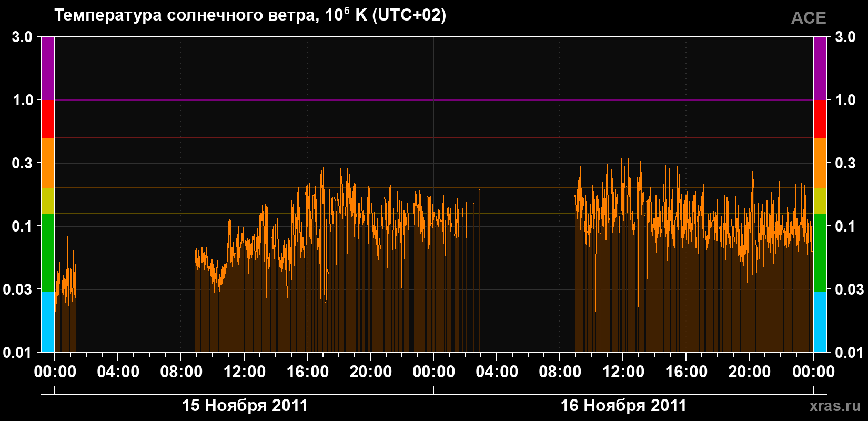Click the "0.01" label on the right axis
The width and height of the screenshot is (868, 421).
[850, 353]
